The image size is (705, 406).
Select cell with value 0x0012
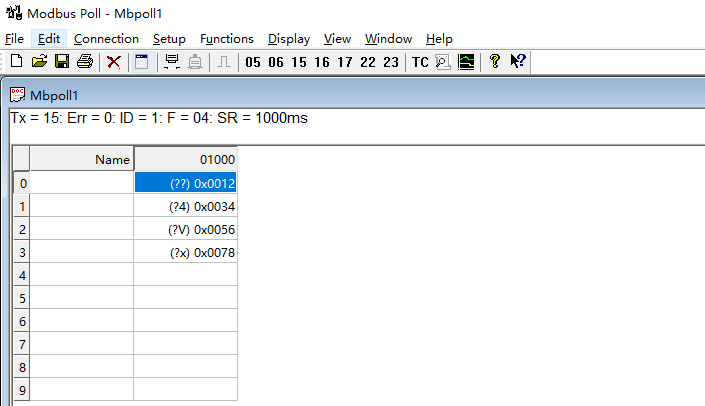click(x=185, y=183)
